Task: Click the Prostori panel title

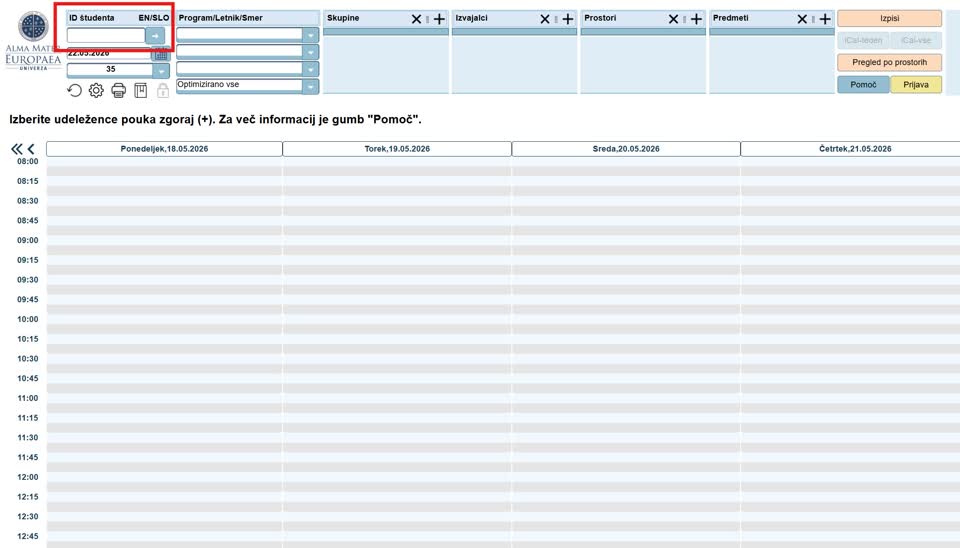Action: click(600, 18)
